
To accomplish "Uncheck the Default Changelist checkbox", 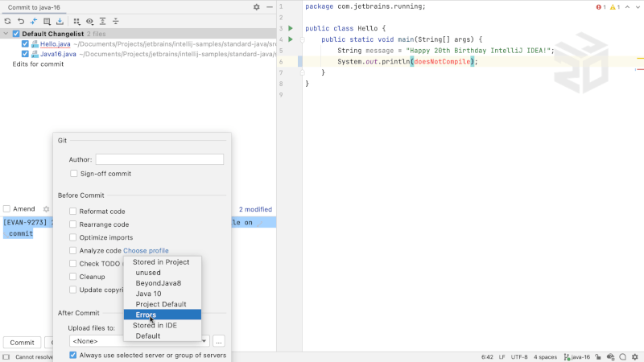I will coord(16,34).
